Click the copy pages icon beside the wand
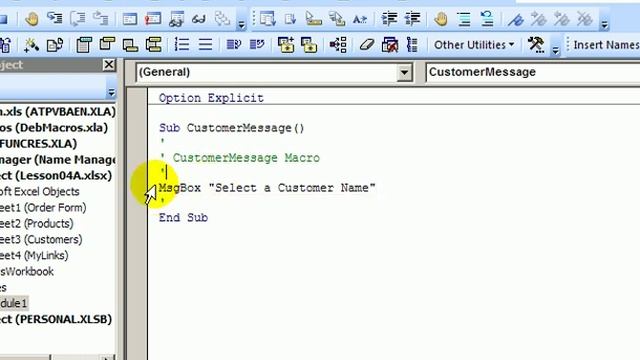This screenshot has height=360, width=640. pyautogui.click(x=55, y=44)
